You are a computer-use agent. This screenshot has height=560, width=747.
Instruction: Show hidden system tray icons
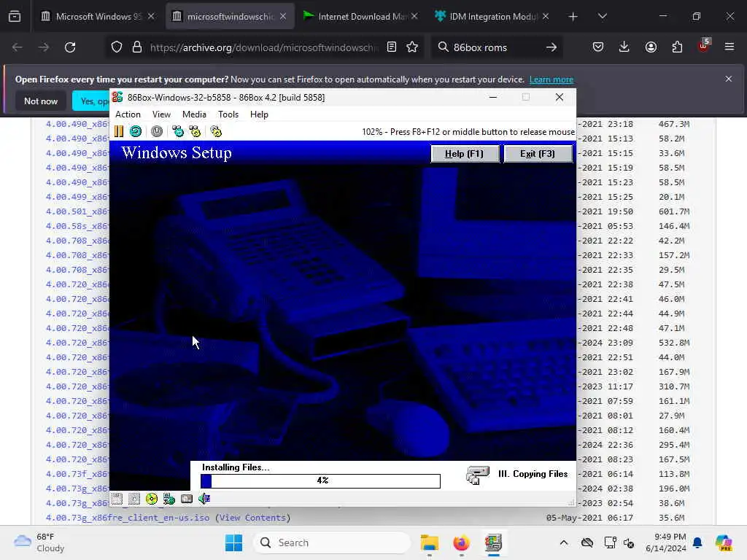(x=564, y=542)
